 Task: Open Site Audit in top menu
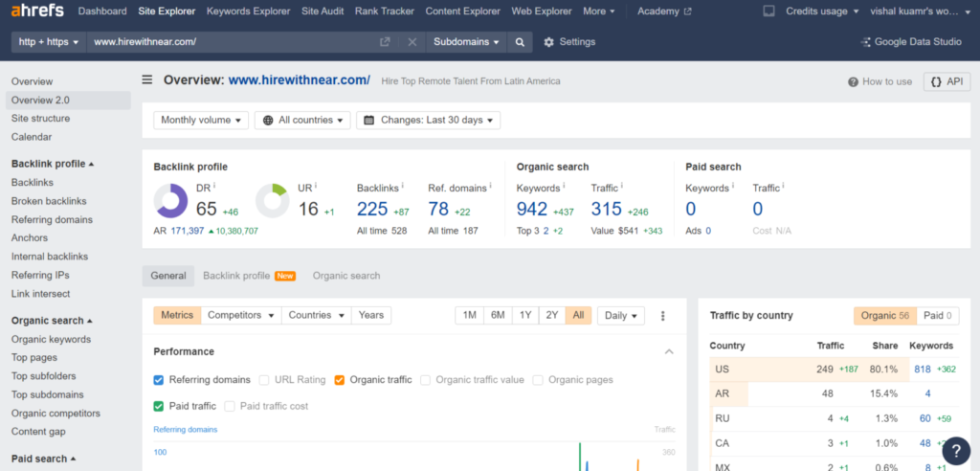(323, 11)
